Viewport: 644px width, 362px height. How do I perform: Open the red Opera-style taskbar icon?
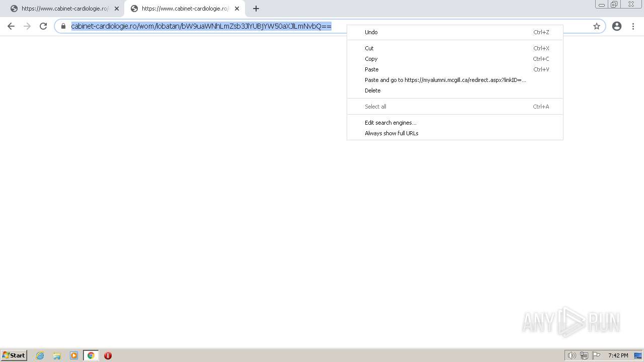pos(108,355)
